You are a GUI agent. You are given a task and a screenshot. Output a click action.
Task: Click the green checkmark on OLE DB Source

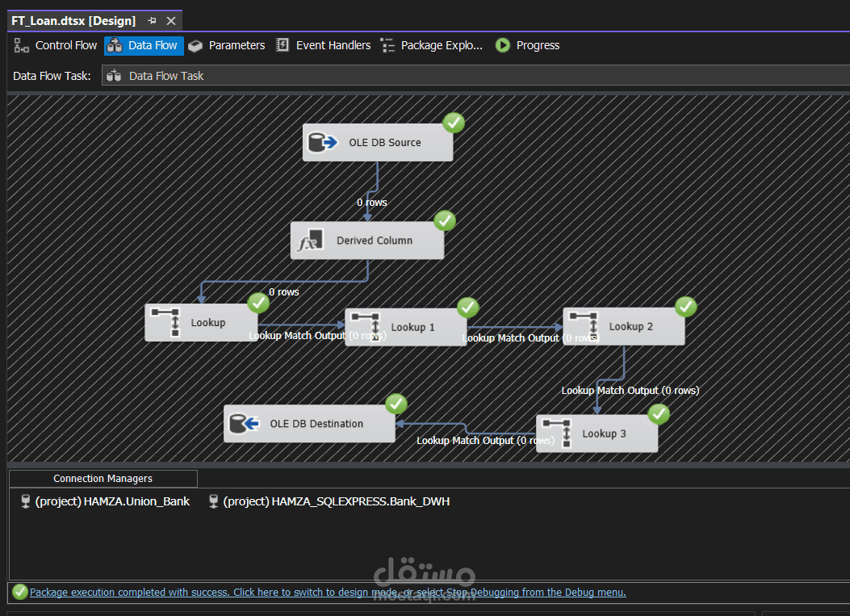click(453, 123)
